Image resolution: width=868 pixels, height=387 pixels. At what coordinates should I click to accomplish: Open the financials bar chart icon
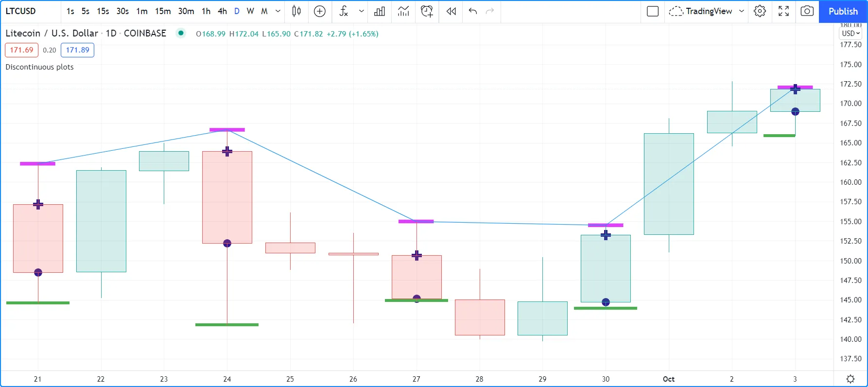pos(380,11)
